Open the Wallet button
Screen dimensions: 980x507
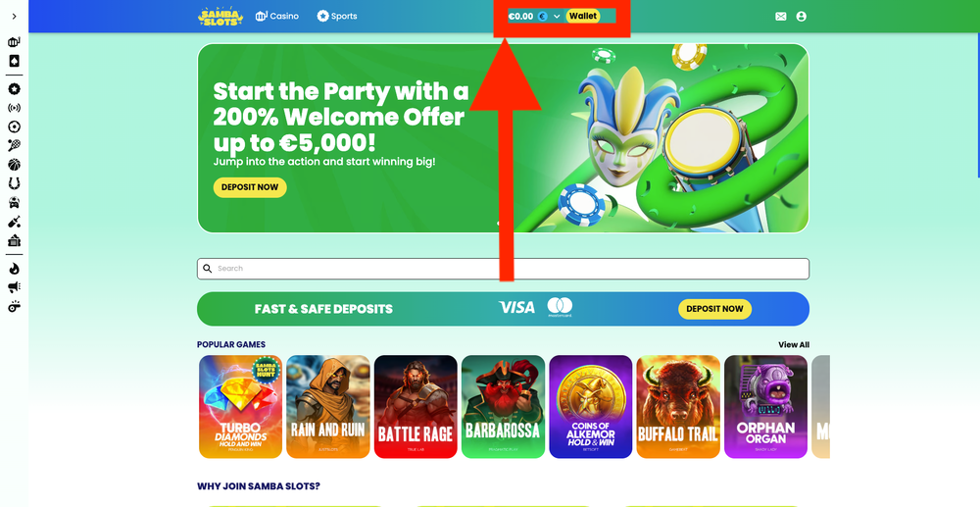[x=583, y=17]
